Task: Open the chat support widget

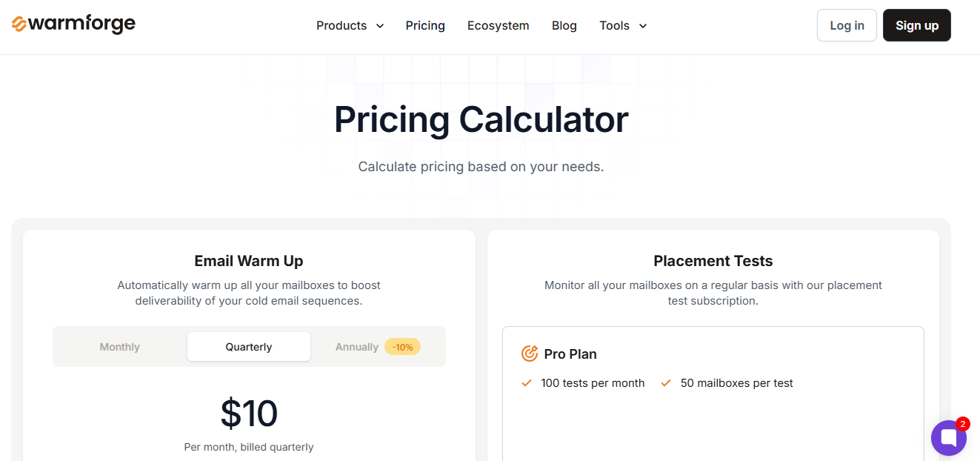Action: point(949,438)
